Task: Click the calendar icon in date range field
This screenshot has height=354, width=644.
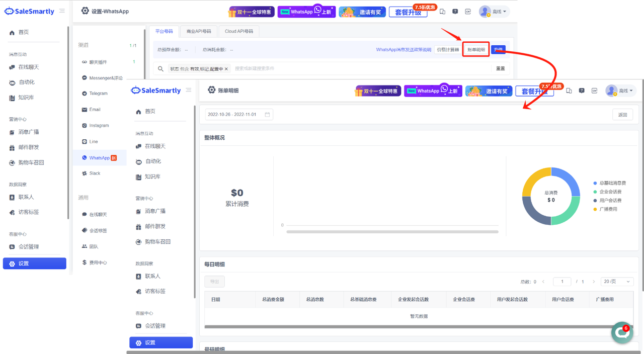Action: pos(267,115)
